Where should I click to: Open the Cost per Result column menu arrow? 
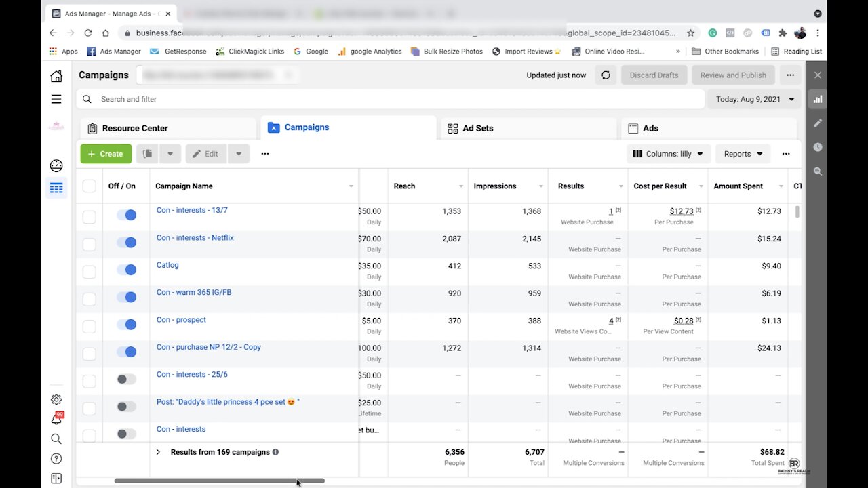coord(701,186)
